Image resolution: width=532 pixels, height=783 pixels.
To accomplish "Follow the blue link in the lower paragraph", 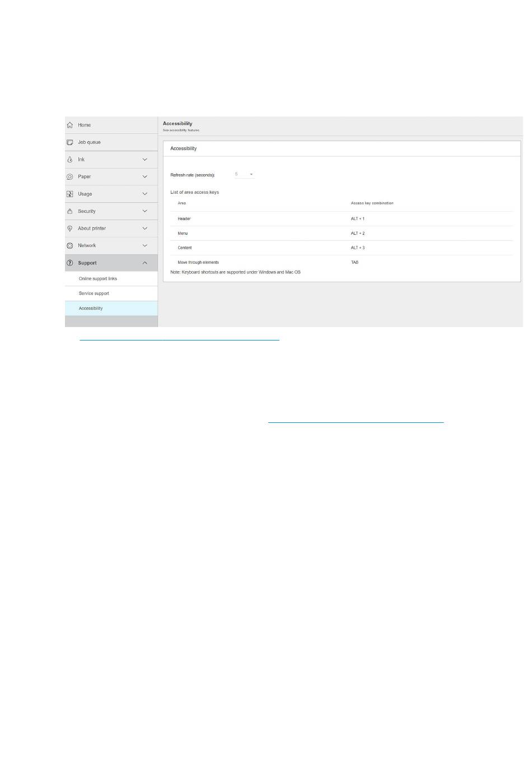I will (356, 421).
